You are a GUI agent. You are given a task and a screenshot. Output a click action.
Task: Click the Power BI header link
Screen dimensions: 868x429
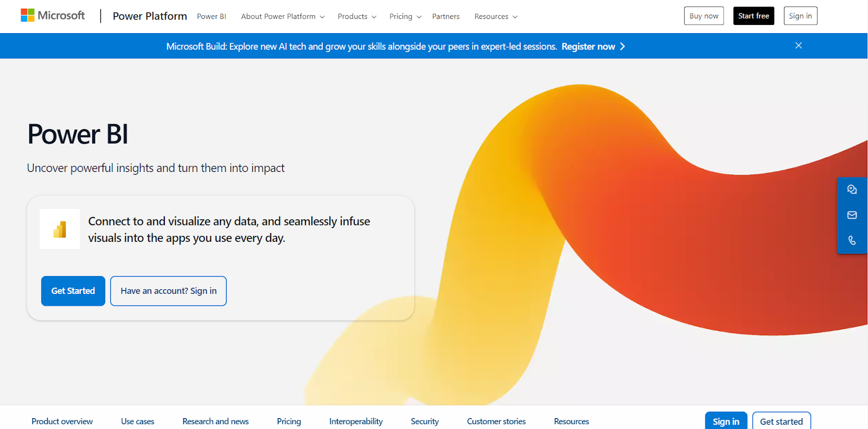[x=212, y=16]
